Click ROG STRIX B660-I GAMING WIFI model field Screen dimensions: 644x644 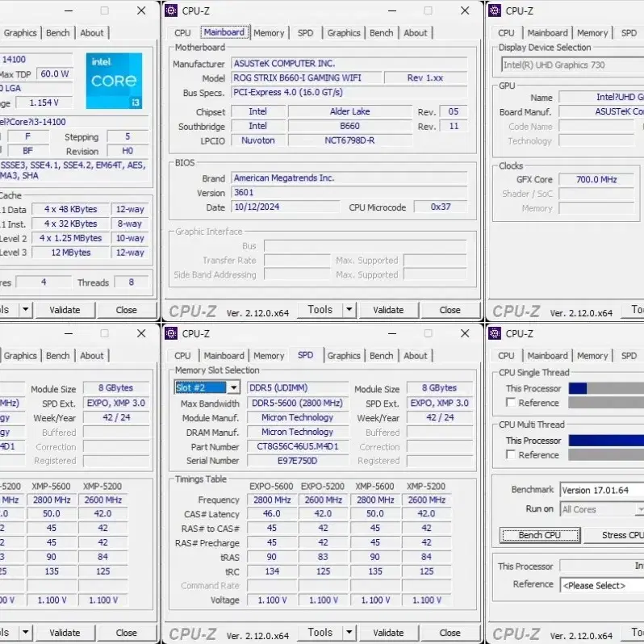click(306, 77)
